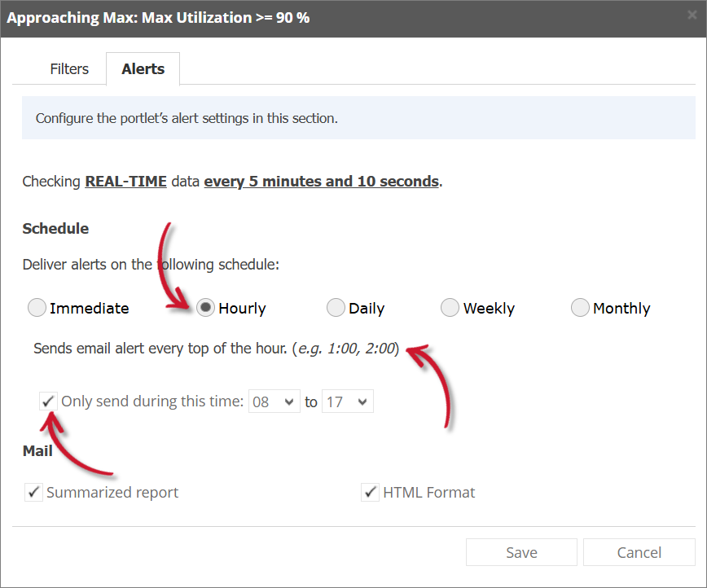
Task: Click the "every 5 minutes and 10 seconds" link
Action: pyautogui.click(x=321, y=181)
